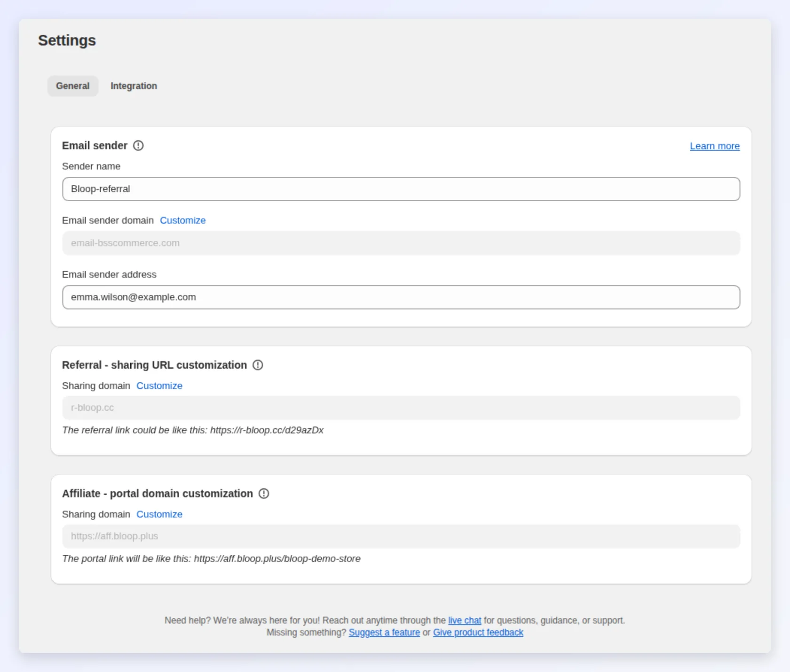Click info icon beside Affiliate portal domain customization
Image resolution: width=790 pixels, height=672 pixels.
click(264, 493)
